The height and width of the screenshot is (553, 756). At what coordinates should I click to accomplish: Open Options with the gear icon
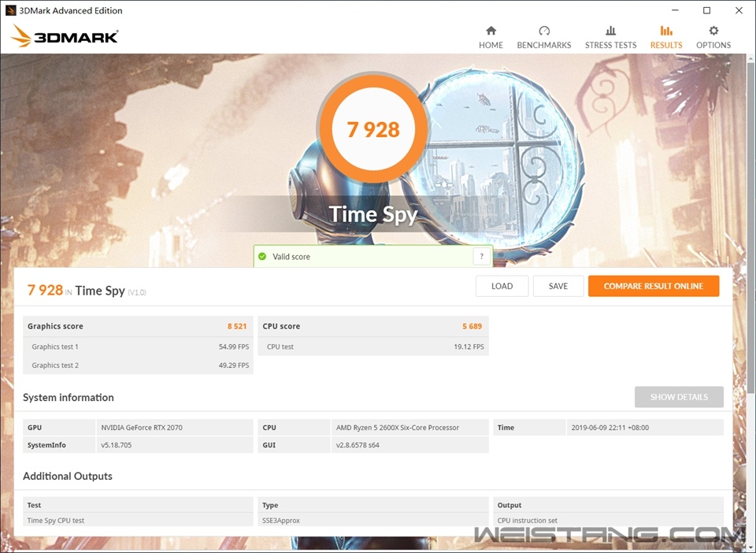[x=713, y=32]
